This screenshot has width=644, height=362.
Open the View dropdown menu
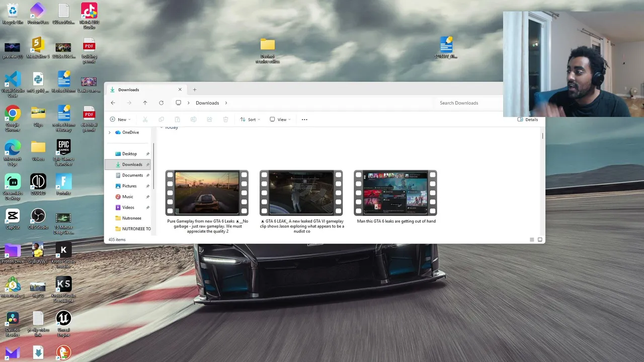tap(280, 120)
